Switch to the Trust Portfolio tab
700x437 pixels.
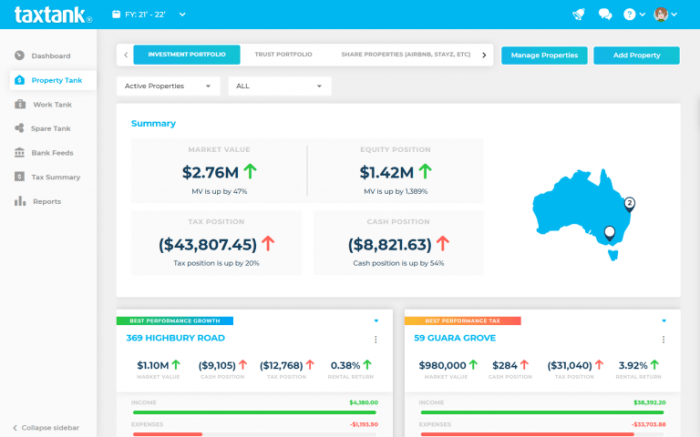click(283, 54)
